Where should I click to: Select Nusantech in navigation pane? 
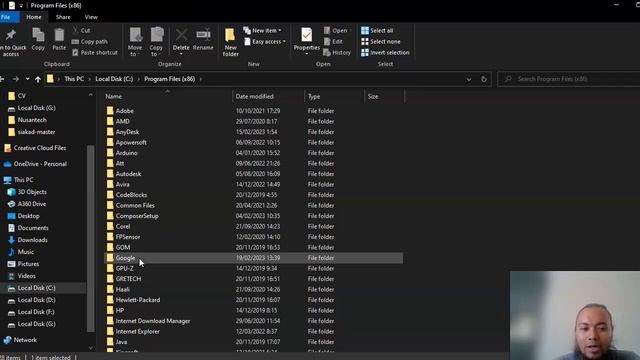click(32, 120)
